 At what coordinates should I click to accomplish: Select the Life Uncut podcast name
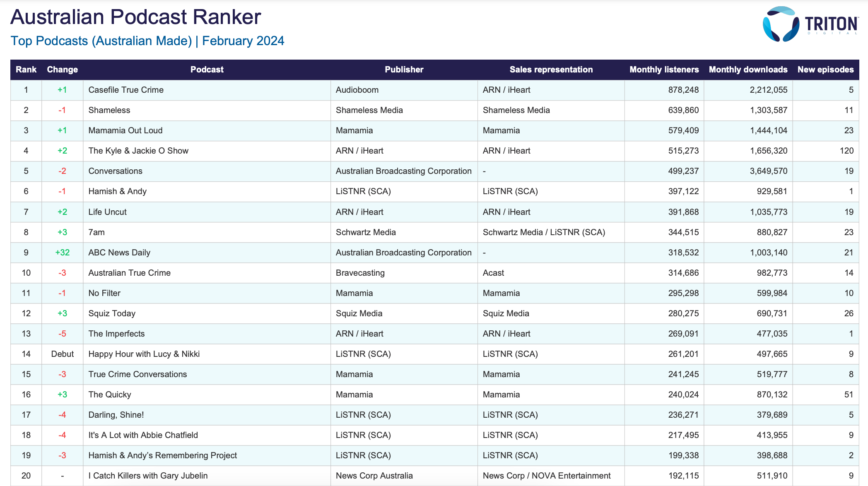coord(108,212)
